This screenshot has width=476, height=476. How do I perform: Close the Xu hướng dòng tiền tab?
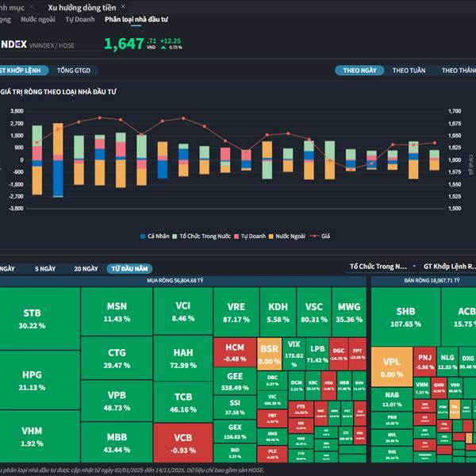(x=123, y=6)
